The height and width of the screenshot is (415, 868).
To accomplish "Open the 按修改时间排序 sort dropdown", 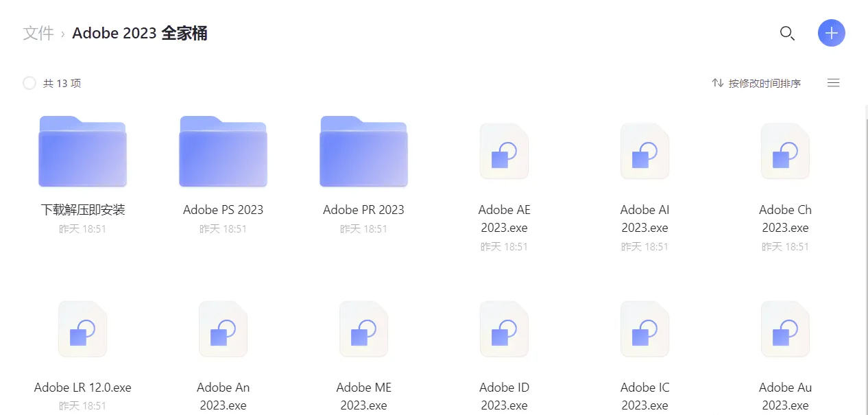I will (756, 83).
